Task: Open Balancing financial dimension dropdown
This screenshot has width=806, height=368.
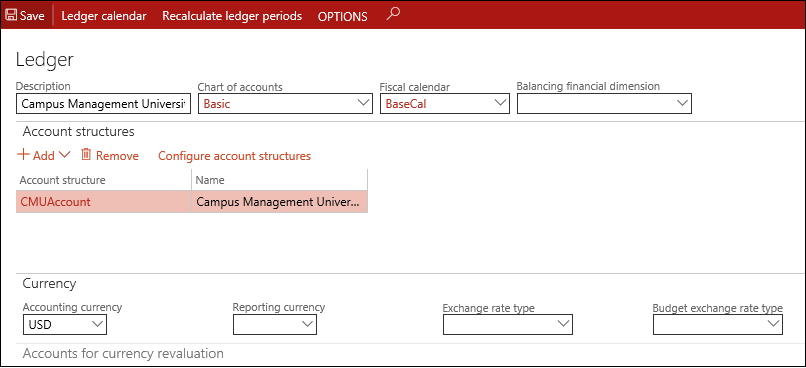Action: point(604,103)
